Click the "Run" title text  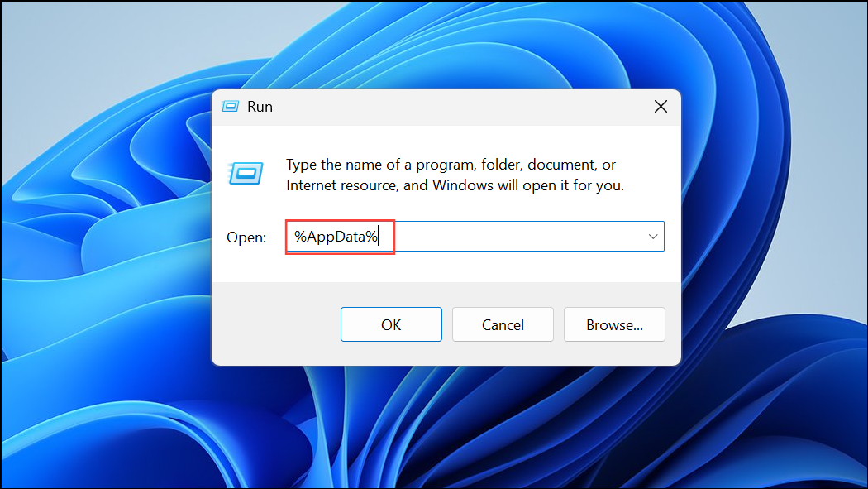[260, 107]
